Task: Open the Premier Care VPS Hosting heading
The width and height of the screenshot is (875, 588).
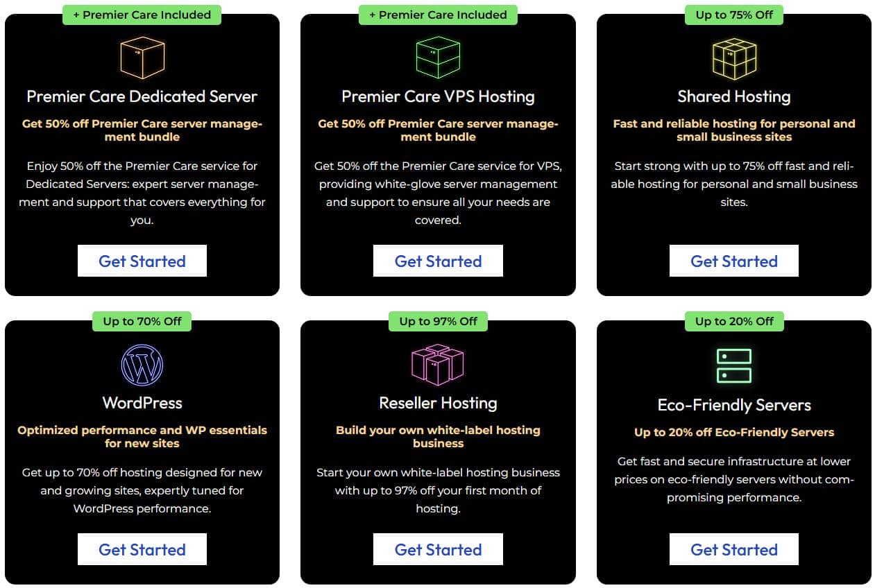Action: click(438, 96)
